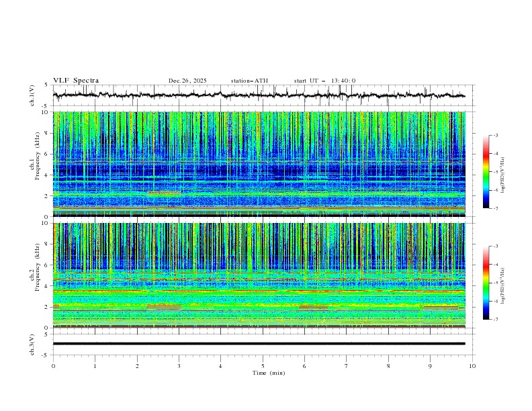Viewport: 532px width, 411px height.
Task: Click the color scale bar beside ch.2 spectrogram
Action: [486, 283]
